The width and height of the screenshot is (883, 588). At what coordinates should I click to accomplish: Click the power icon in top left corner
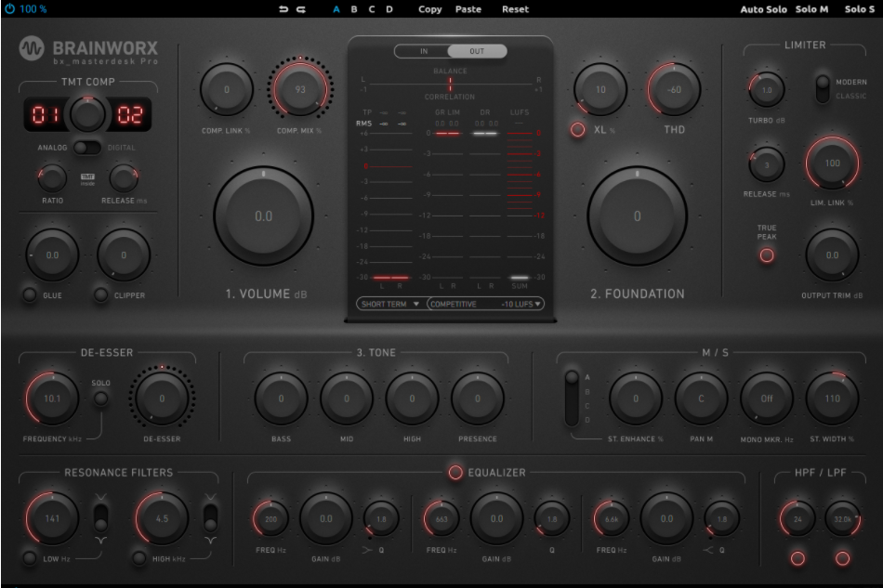8,9
